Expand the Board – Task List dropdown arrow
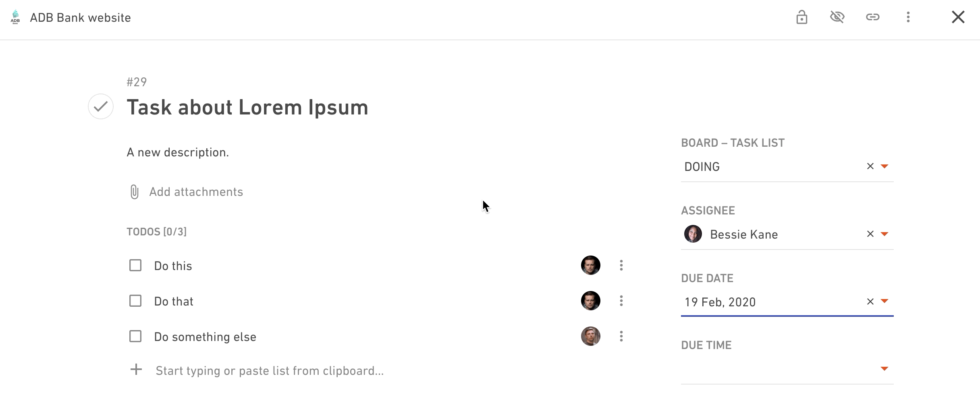This screenshot has height=395, width=980. coord(884,166)
